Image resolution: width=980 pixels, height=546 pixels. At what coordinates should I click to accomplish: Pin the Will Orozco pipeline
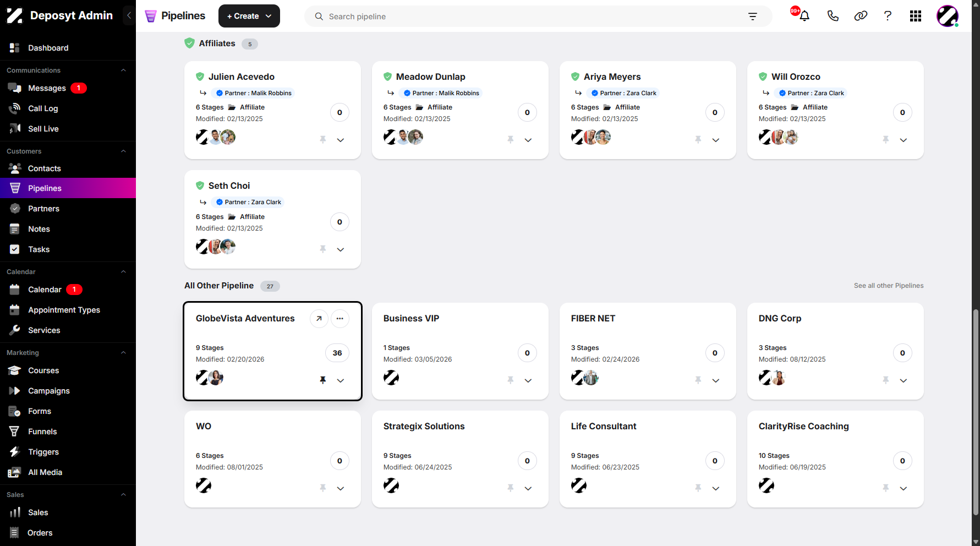[x=886, y=140]
